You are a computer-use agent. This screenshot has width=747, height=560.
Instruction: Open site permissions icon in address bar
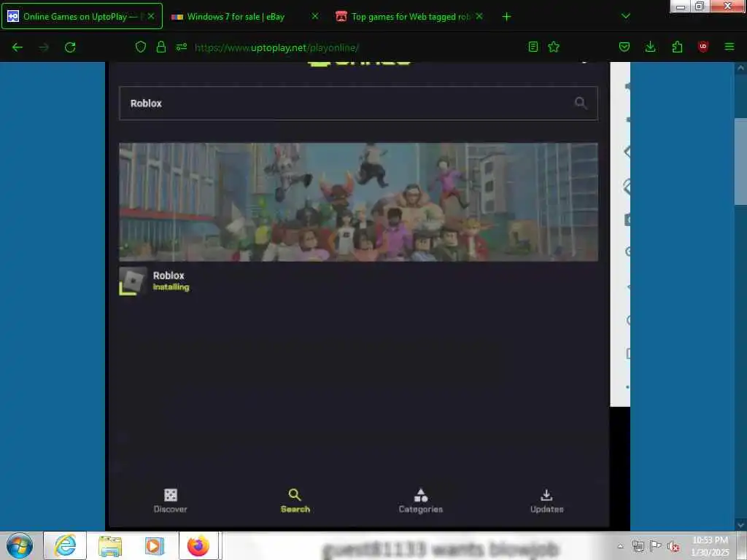pyautogui.click(x=182, y=47)
